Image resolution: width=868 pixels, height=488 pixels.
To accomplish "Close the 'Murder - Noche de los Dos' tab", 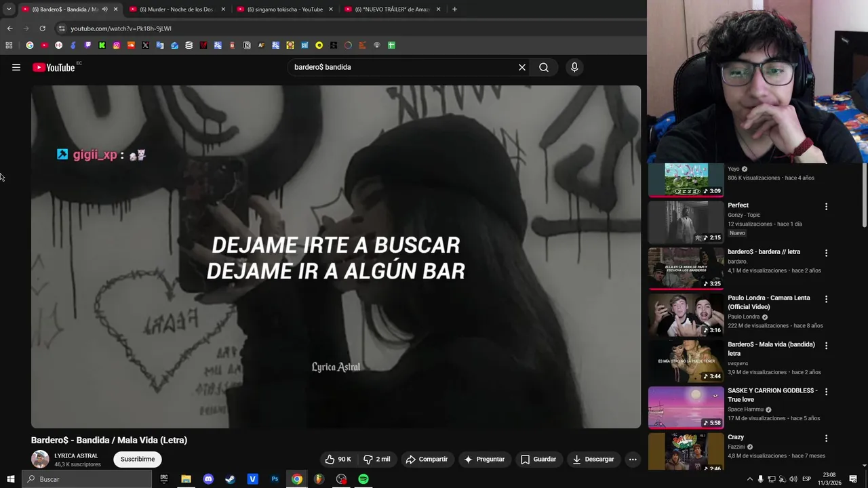I will [223, 9].
